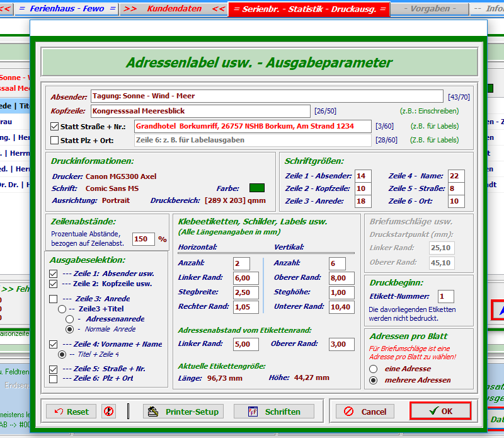
Task: Toggle the Statt Straße + Nr. checkbox
Action: (x=55, y=127)
